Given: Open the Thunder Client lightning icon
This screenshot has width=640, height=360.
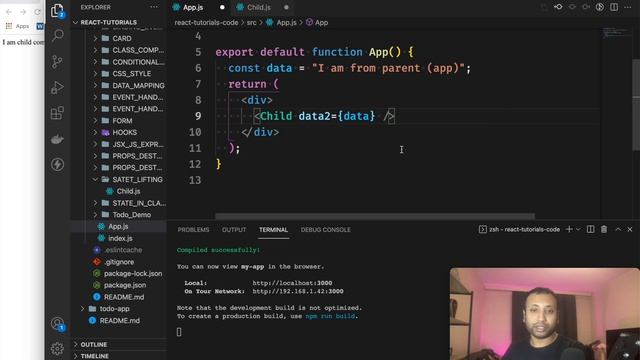Looking at the screenshot, I should click(58, 164).
